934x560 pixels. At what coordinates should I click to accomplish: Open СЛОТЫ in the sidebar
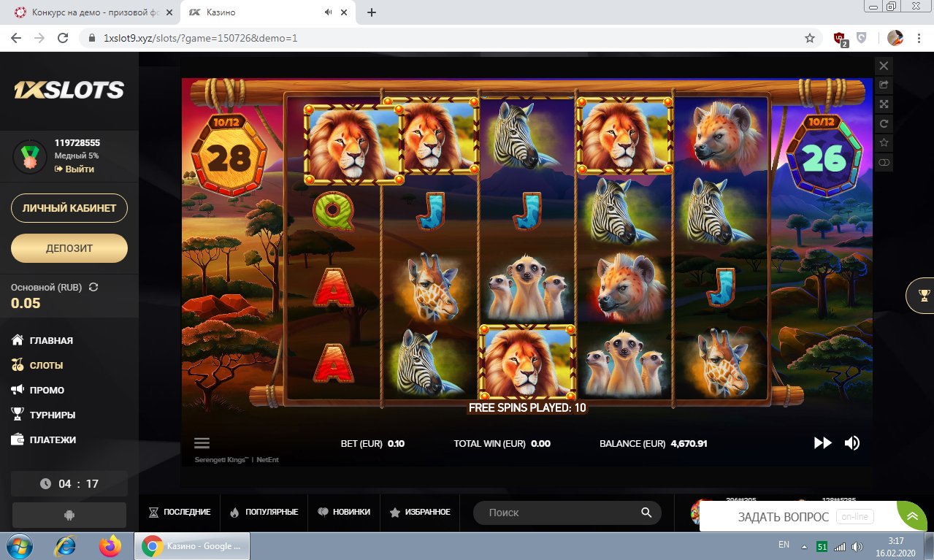pyautogui.click(x=37, y=365)
